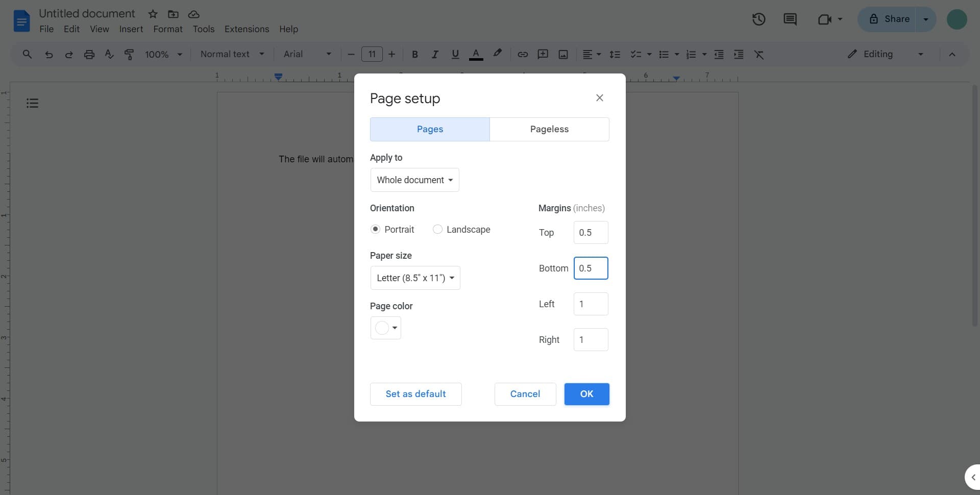Open version history from the top bar
This screenshot has width=980, height=495.
(x=758, y=19)
